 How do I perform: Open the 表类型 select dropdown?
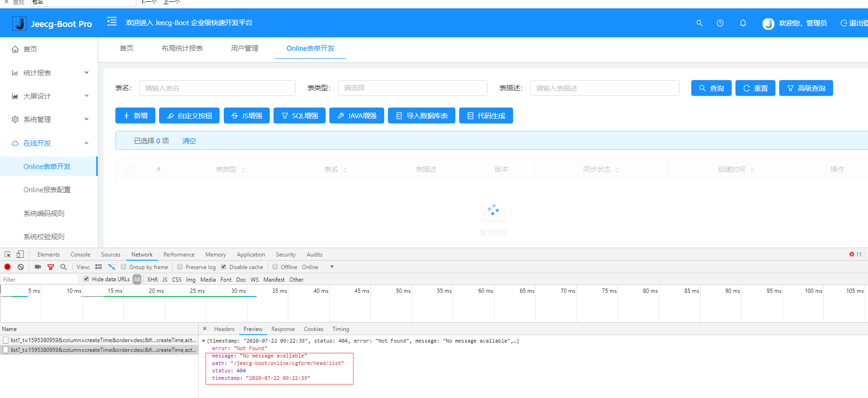point(413,88)
